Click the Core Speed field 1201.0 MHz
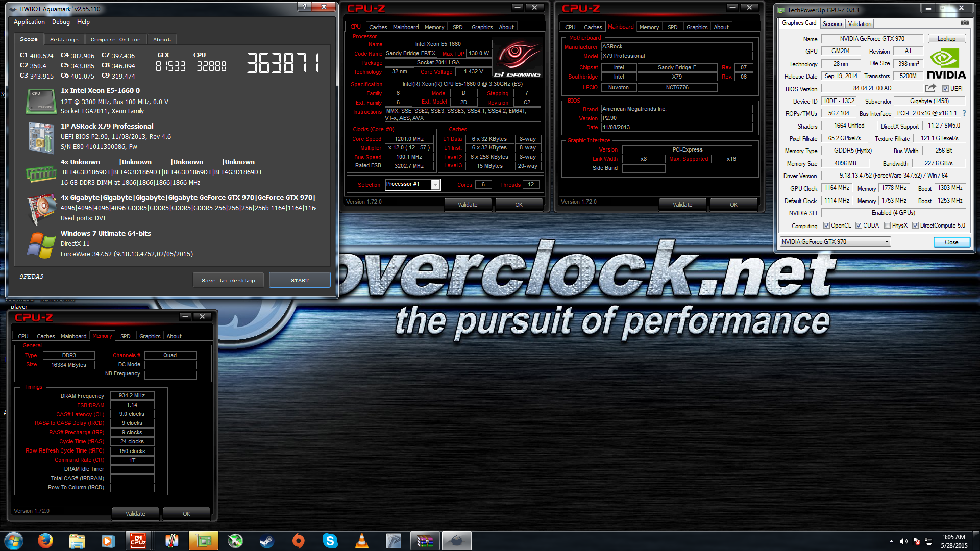The image size is (980, 551). (x=409, y=139)
